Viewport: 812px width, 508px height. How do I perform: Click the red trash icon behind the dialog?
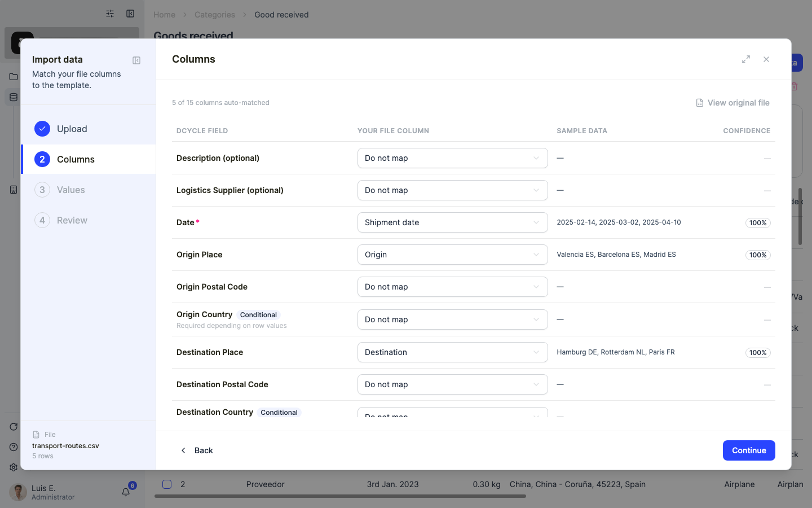(x=795, y=86)
